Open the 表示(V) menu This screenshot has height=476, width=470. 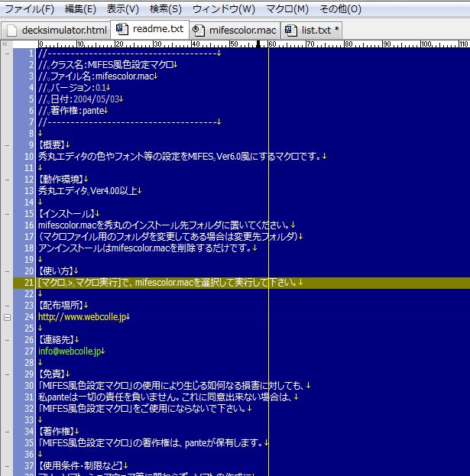coord(122,9)
